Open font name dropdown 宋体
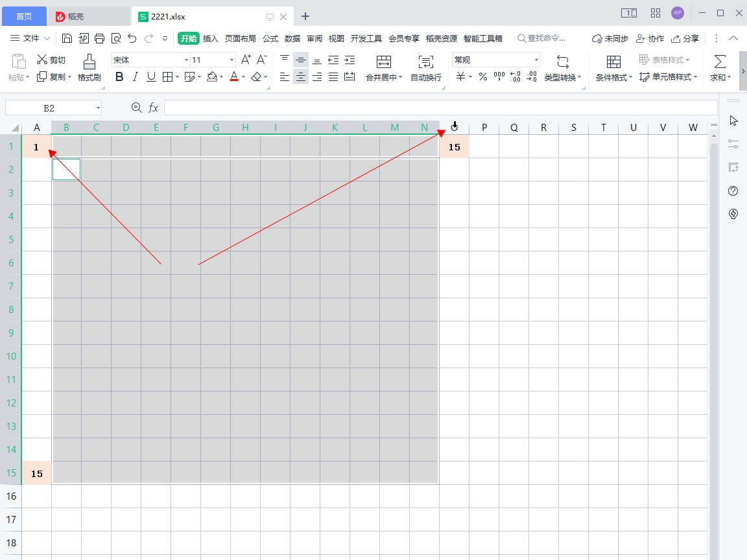Screen dimensions: 747x560 (186, 60)
